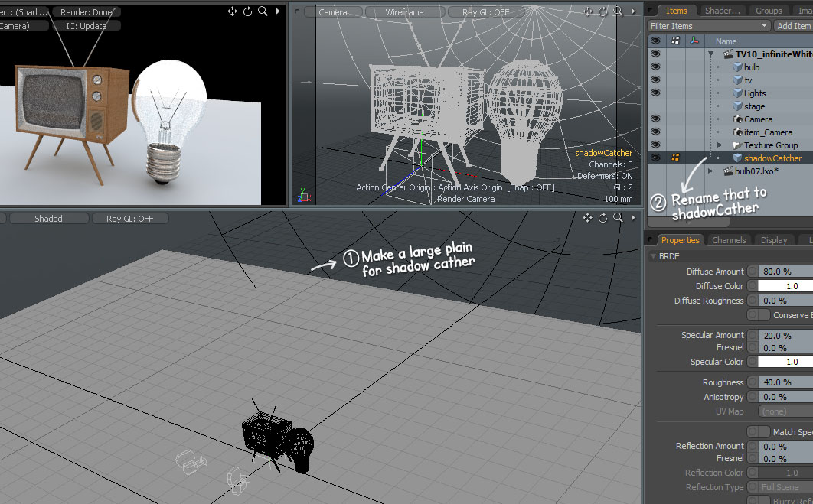813x504 pixels.
Task: Enable the Conserve Energy toggle
Action: click(759, 315)
